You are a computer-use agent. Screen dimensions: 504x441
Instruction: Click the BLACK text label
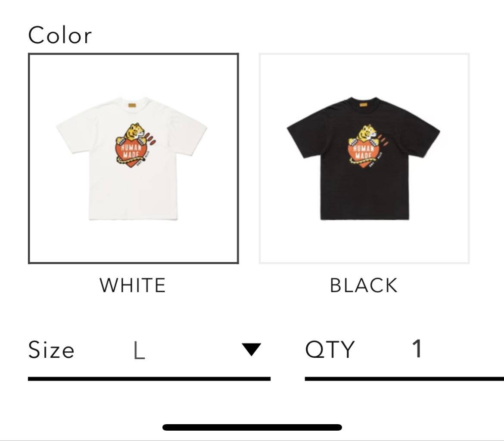click(x=364, y=285)
